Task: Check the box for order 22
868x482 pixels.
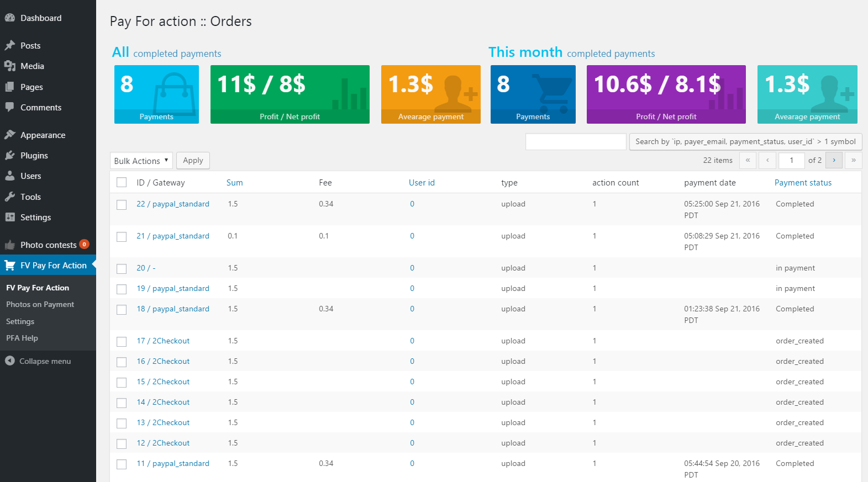Action: coord(122,205)
